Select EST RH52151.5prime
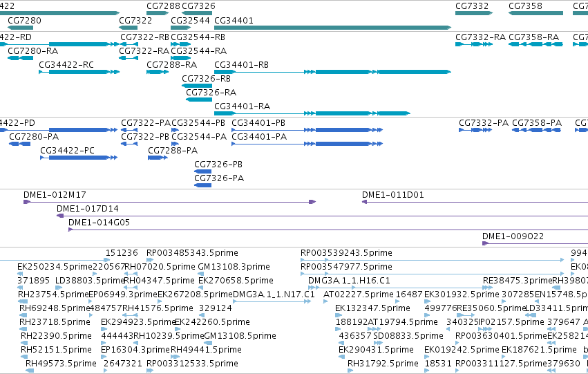588x374 pixels. click(x=23, y=356)
